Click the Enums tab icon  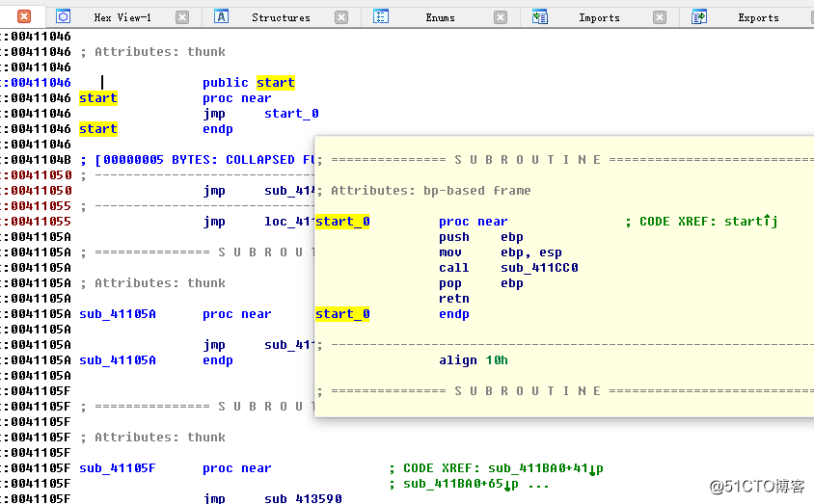381,17
